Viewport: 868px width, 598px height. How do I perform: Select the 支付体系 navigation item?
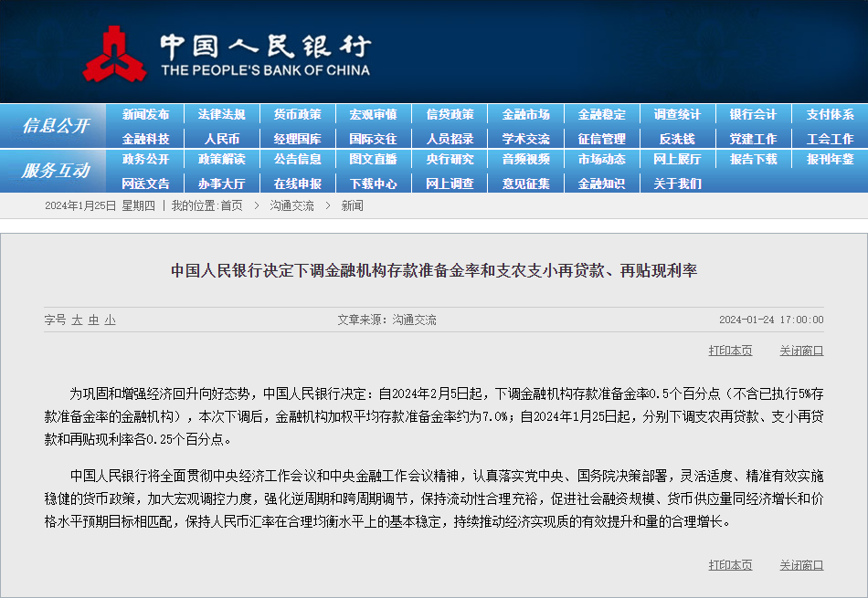(x=830, y=115)
